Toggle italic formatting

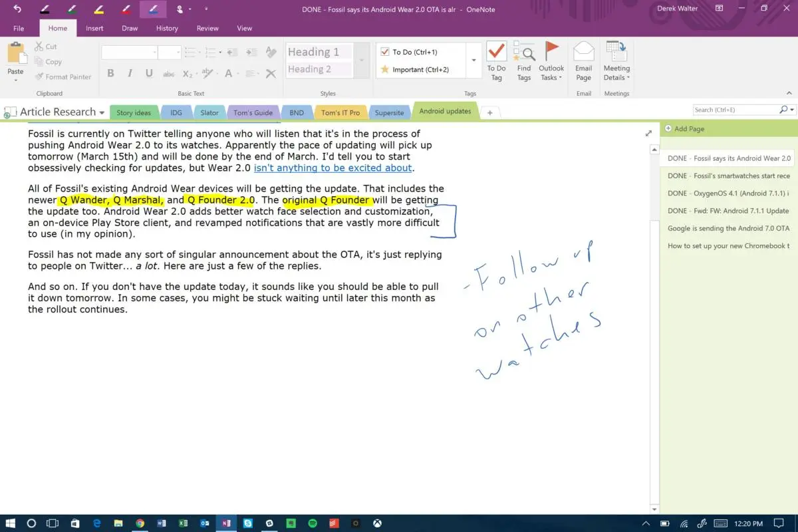point(130,74)
